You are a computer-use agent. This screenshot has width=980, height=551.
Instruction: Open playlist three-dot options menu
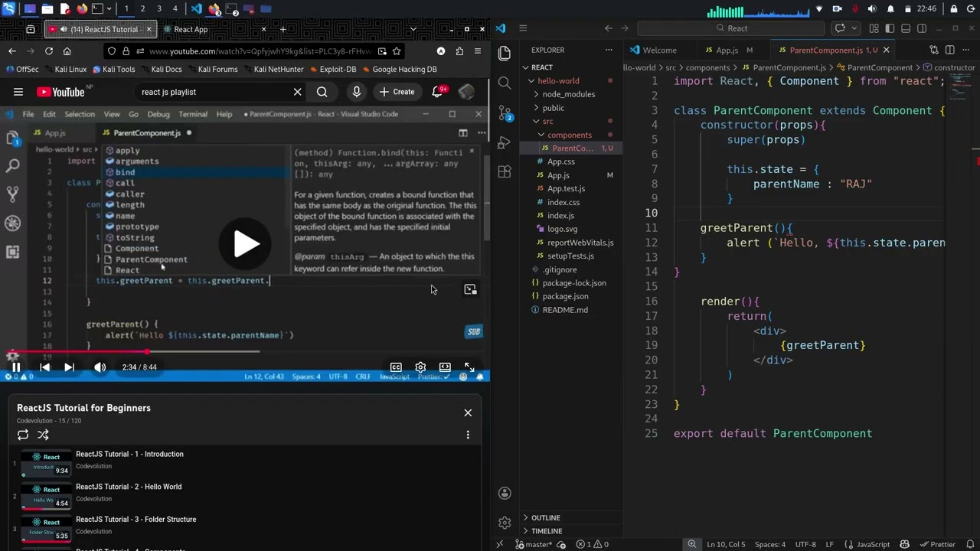coord(468,435)
